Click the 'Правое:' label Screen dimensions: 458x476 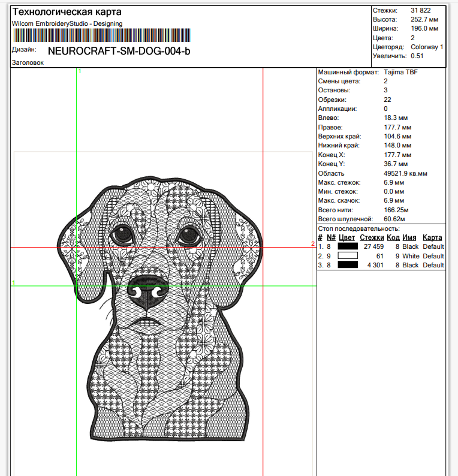330,128
